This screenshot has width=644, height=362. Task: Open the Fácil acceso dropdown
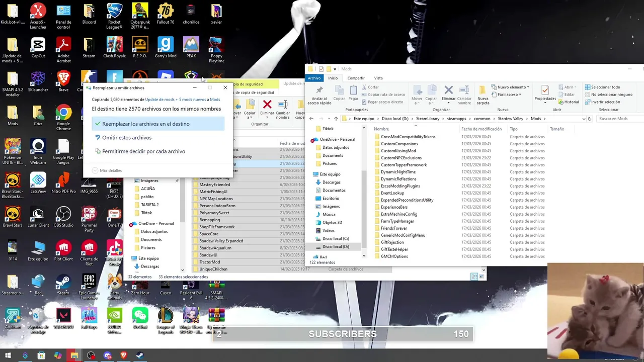click(x=506, y=95)
